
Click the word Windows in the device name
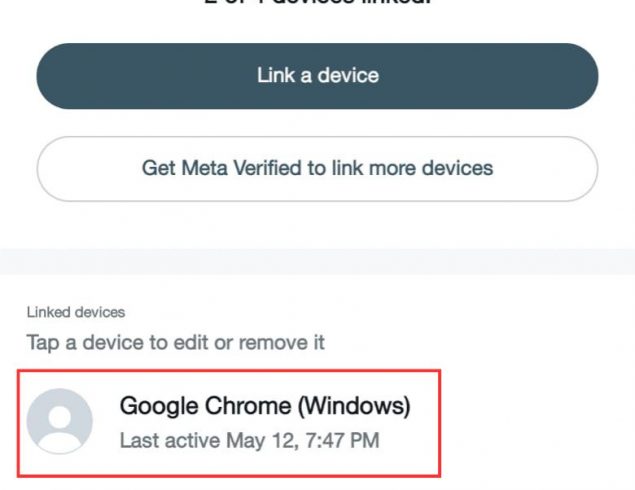[354, 406]
